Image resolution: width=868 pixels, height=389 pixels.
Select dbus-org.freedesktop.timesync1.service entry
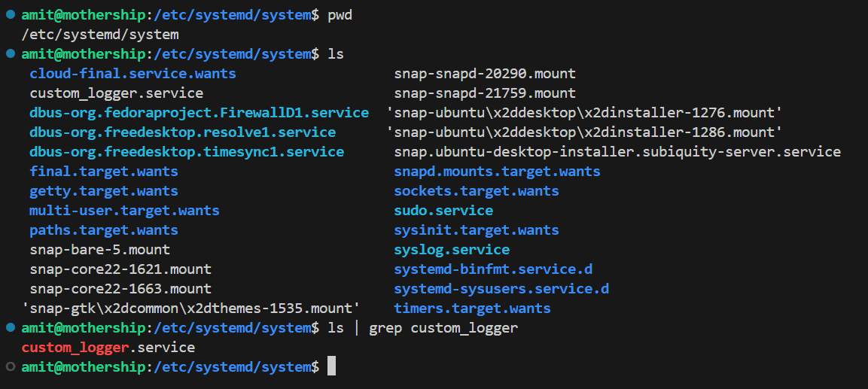tap(187, 152)
